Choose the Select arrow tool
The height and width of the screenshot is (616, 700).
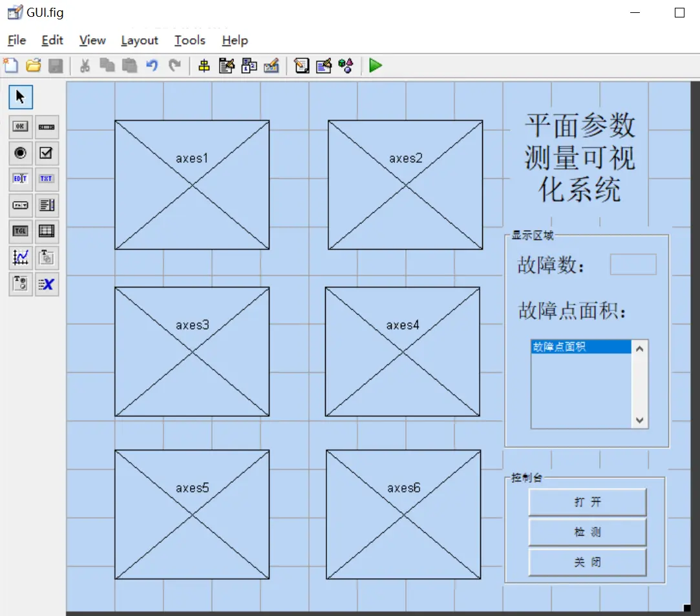point(21,97)
